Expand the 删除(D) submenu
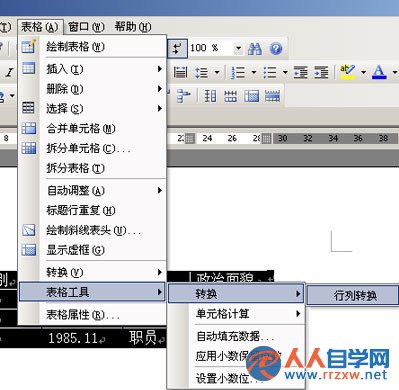 click(x=92, y=89)
